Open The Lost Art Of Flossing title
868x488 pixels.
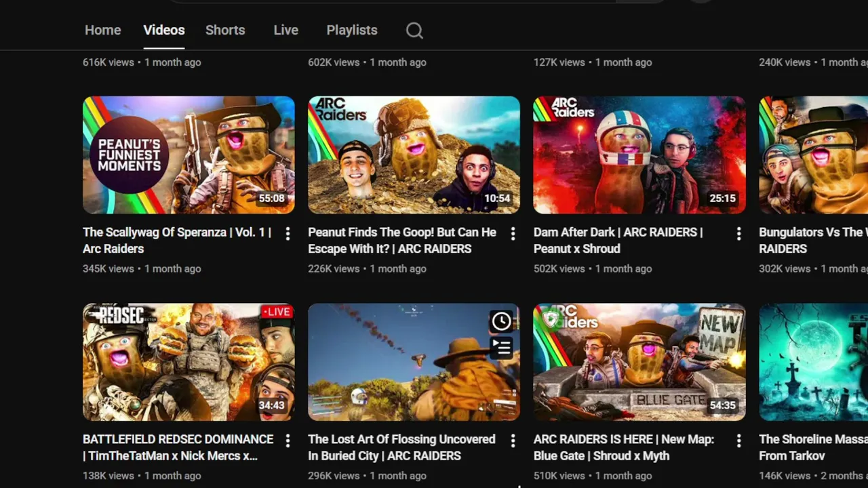point(401,447)
